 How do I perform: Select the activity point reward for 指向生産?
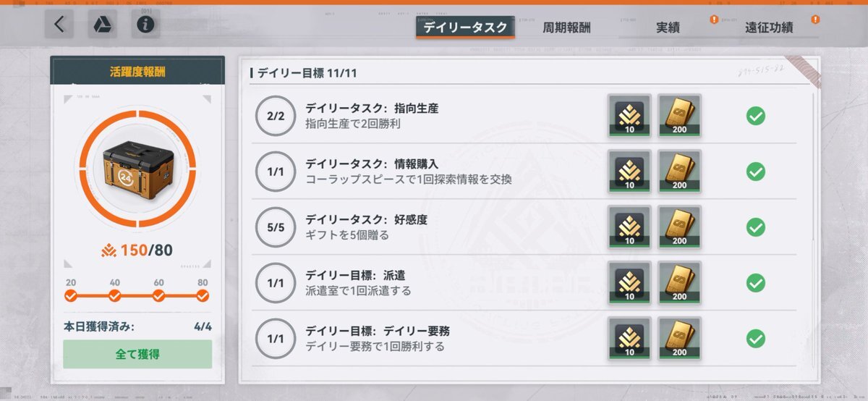(629, 116)
